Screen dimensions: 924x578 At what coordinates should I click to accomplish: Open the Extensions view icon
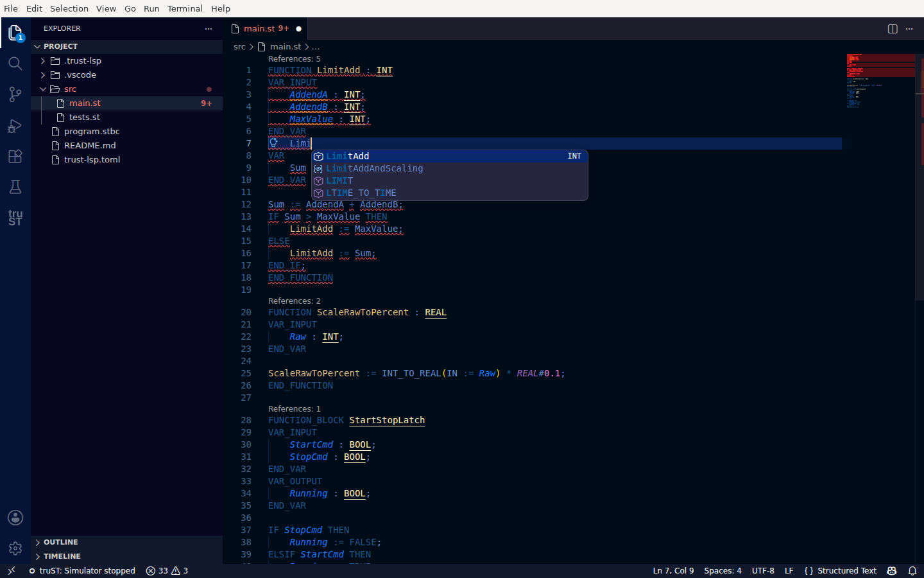15,157
